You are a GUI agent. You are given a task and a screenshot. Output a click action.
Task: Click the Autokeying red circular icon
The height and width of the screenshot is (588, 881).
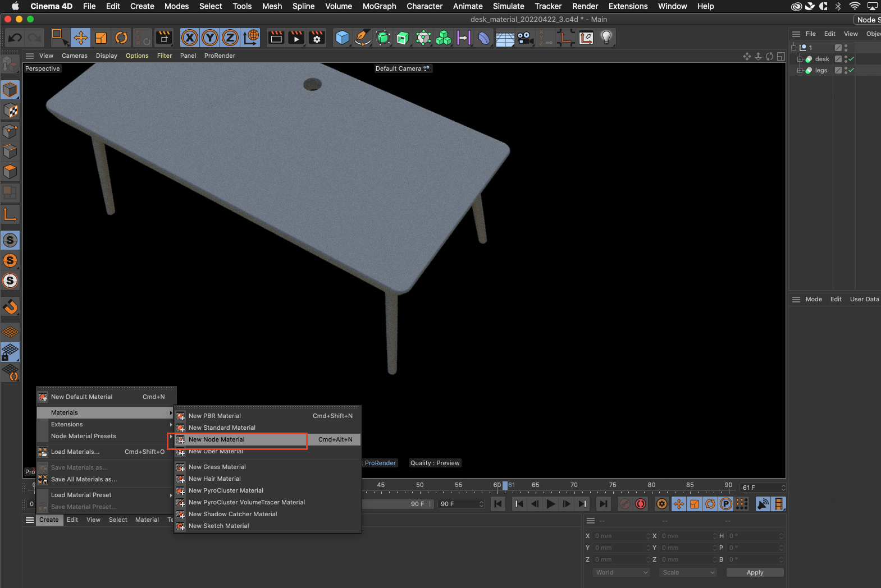(x=641, y=504)
